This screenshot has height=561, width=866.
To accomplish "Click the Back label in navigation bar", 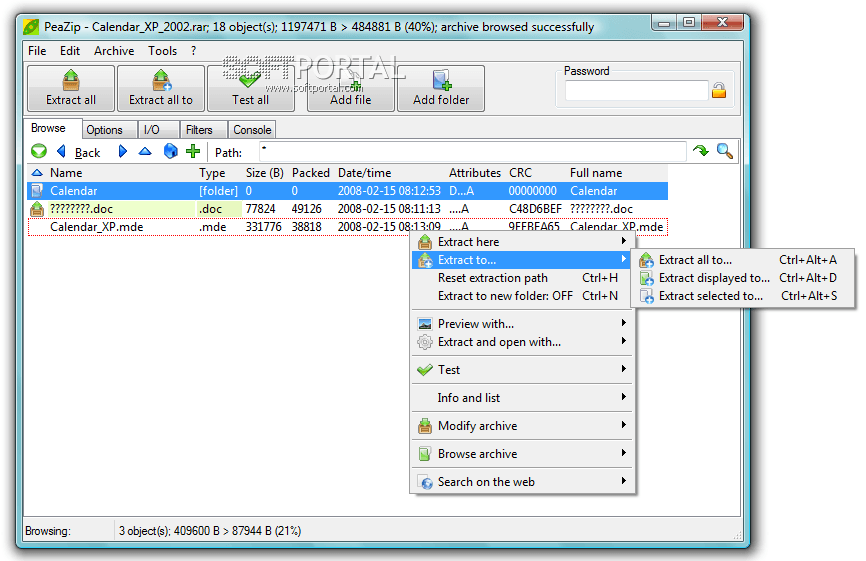I will pos(87,152).
